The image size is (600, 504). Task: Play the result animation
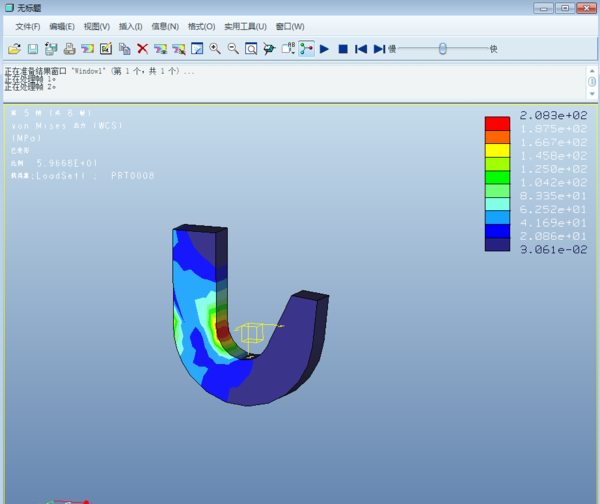(x=324, y=48)
